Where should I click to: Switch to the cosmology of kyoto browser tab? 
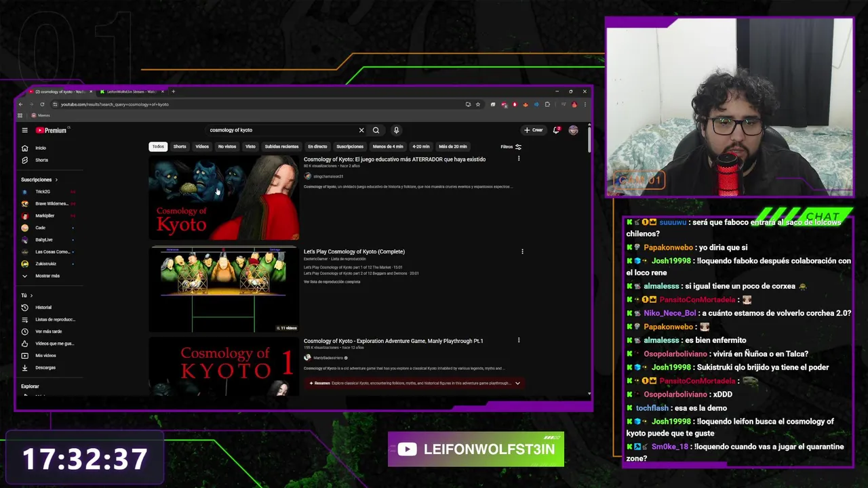point(60,91)
